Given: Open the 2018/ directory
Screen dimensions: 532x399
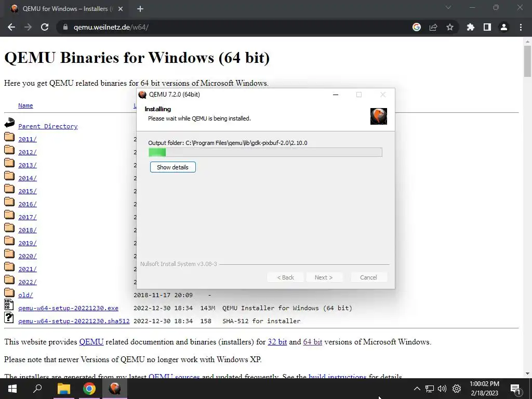Looking at the screenshot, I should tap(28, 230).
